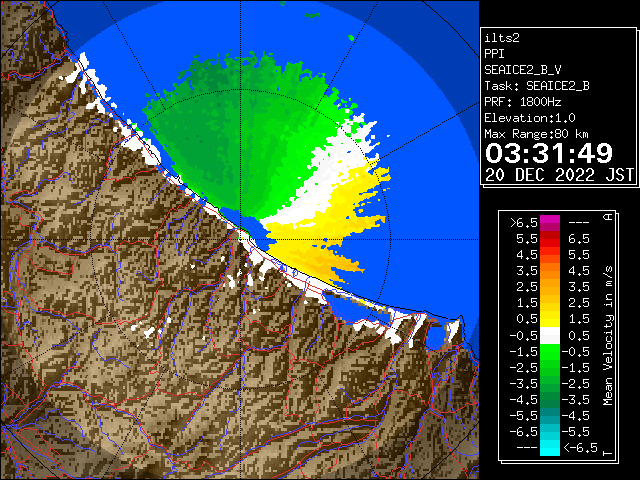
Task: Click the '<-6.5' legend label
Action: click(580, 448)
